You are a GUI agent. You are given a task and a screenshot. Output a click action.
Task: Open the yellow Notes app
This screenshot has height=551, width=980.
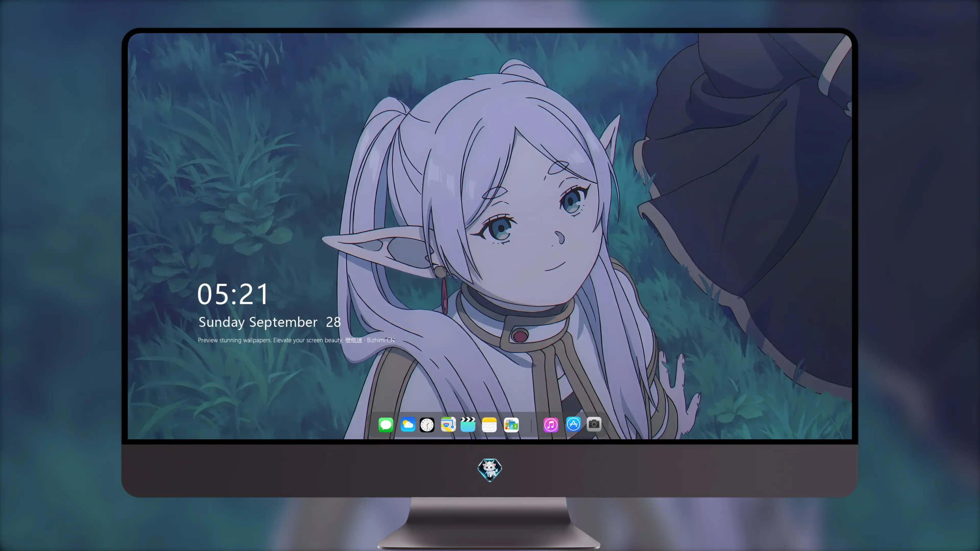489,425
